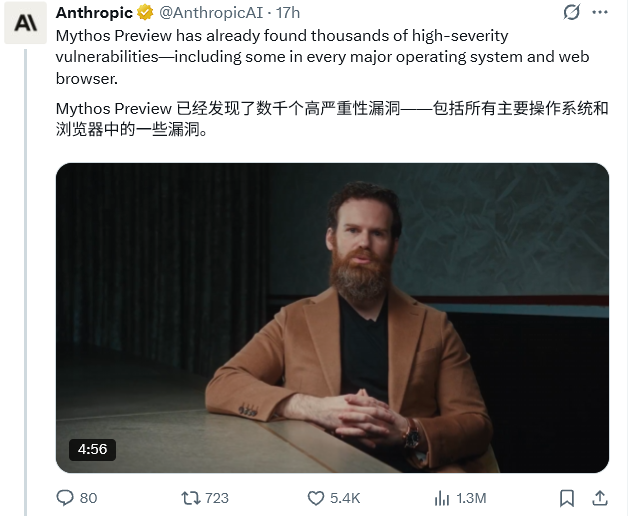Screen dimensions: 631x516
Task: Click the 1.3M views count
Action: point(471,498)
